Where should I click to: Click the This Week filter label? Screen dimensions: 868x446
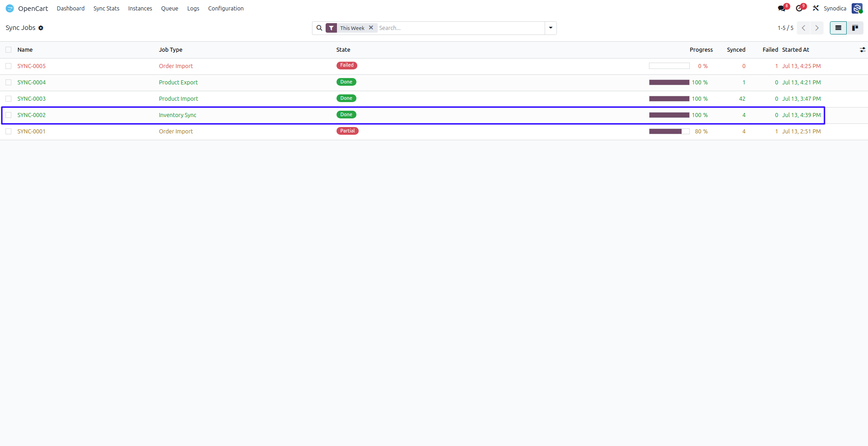352,28
